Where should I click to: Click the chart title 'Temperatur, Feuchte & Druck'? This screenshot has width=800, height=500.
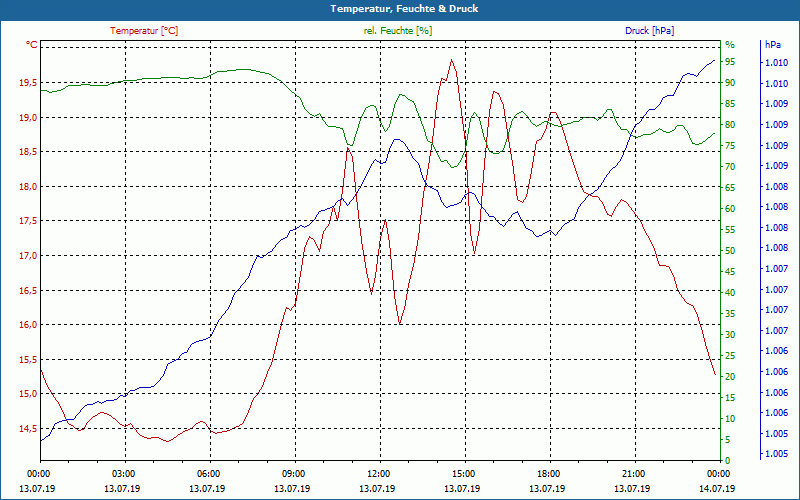pos(404,9)
